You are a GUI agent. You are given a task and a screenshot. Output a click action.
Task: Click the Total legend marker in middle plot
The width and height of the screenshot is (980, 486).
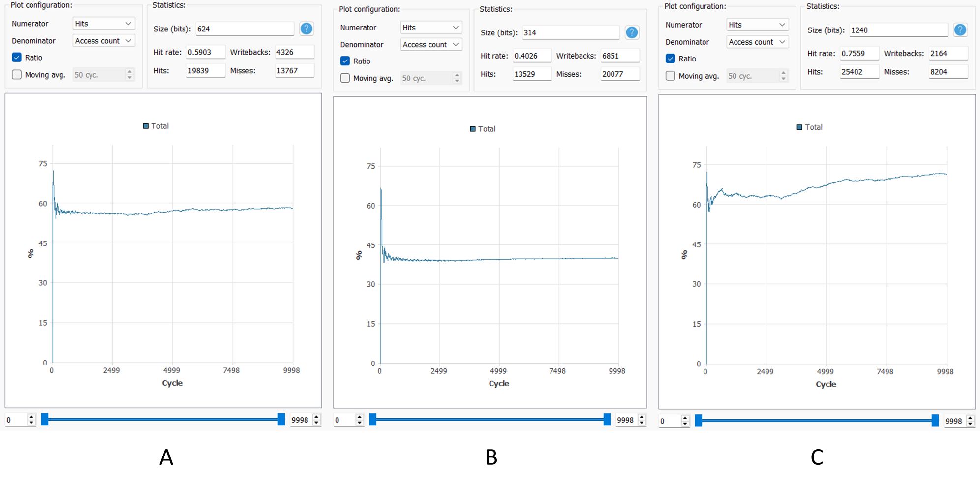coord(473,129)
